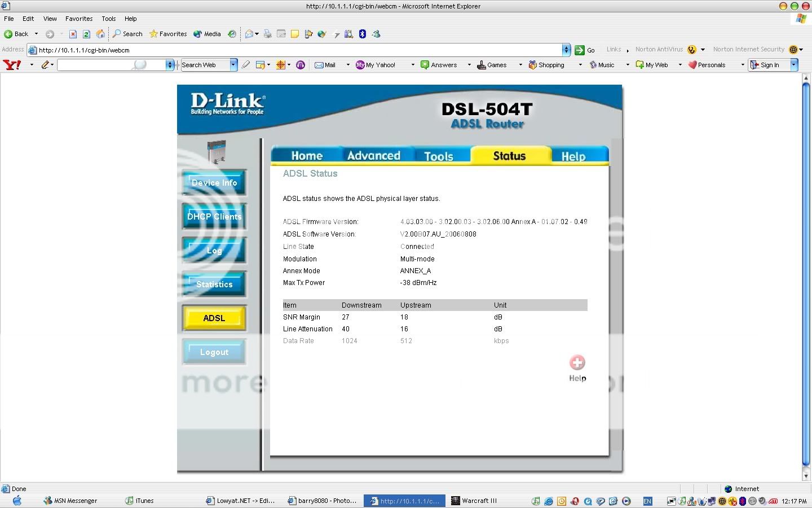Screen dimensions: 812x508
Task: Open the My Yahoo! dropdown arrow
Action: coord(412,64)
